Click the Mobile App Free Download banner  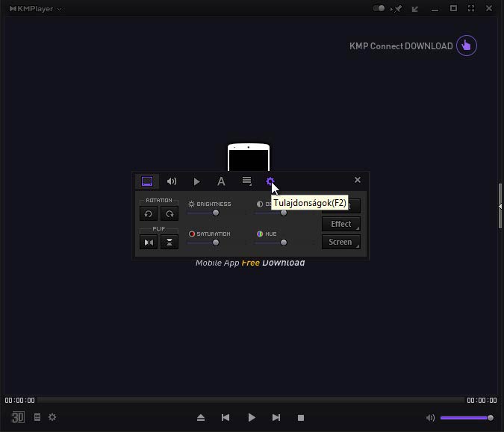(250, 263)
